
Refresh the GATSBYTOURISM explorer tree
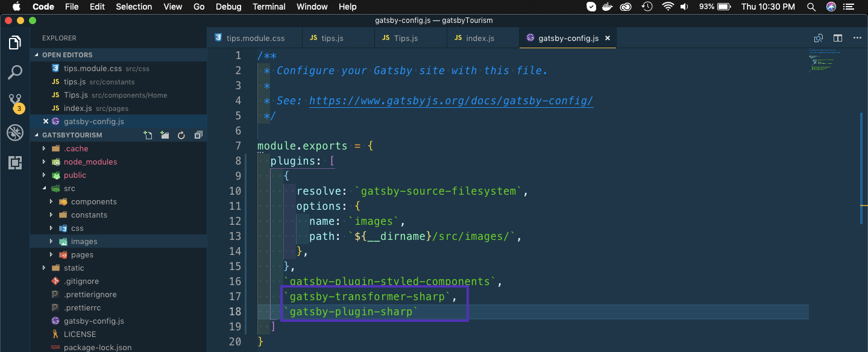tap(181, 136)
